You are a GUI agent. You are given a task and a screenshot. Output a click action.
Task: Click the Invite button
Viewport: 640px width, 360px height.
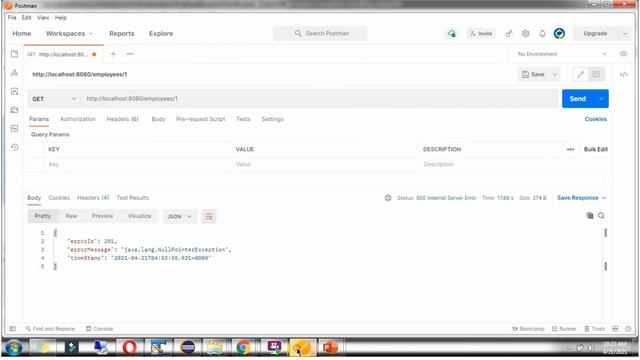click(x=481, y=33)
